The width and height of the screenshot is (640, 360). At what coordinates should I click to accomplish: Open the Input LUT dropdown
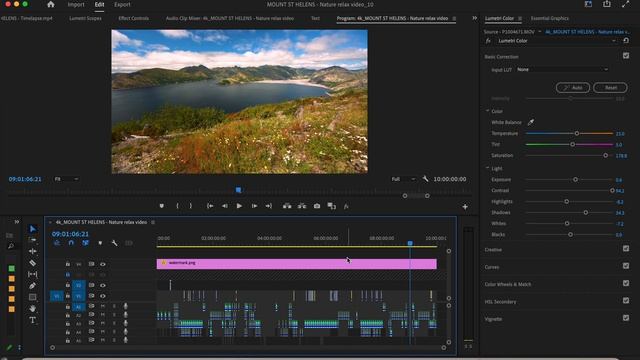pyautogui.click(x=563, y=70)
